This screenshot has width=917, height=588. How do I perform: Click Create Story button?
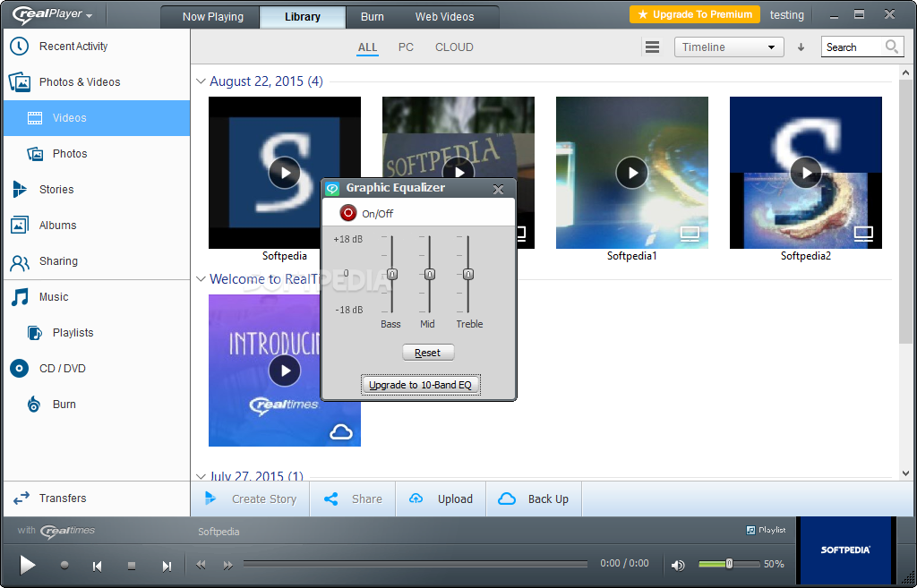pos(251,499)
